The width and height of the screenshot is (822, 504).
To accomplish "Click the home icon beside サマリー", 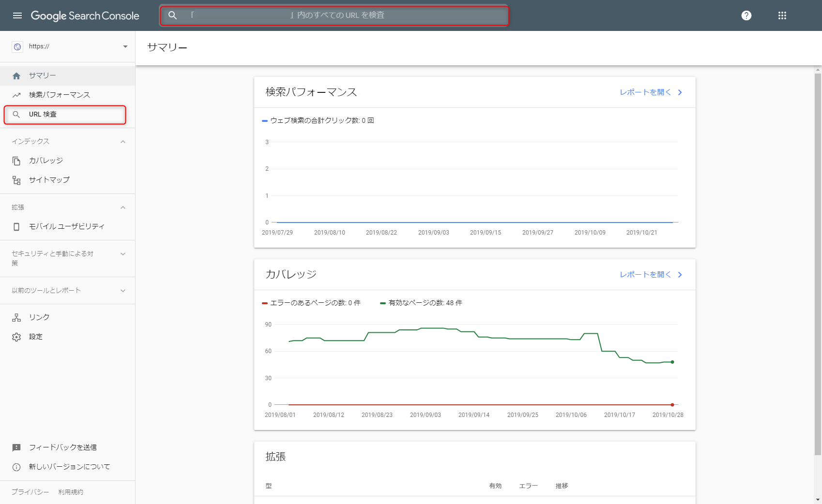I will point(16,76).
